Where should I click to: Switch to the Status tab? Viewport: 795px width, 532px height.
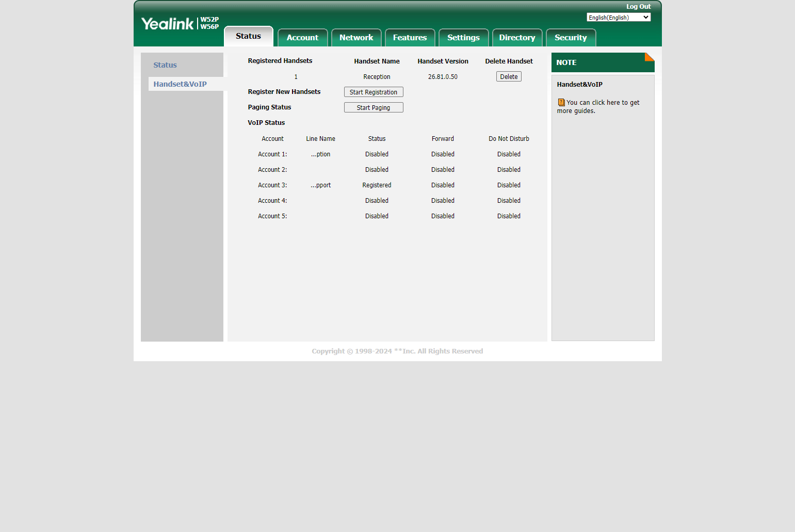pyautogui.click(x=249, y=36)
